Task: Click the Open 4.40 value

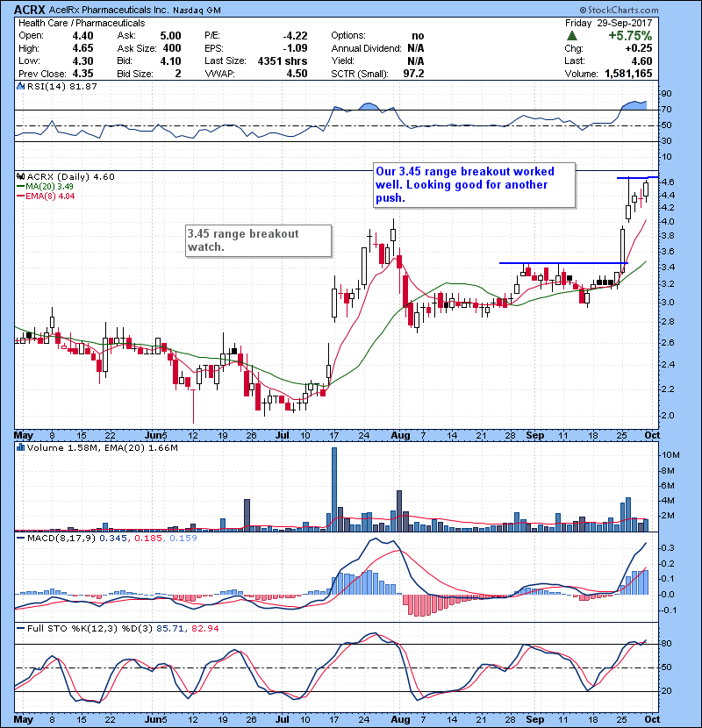Action: (x=82, y=36)
